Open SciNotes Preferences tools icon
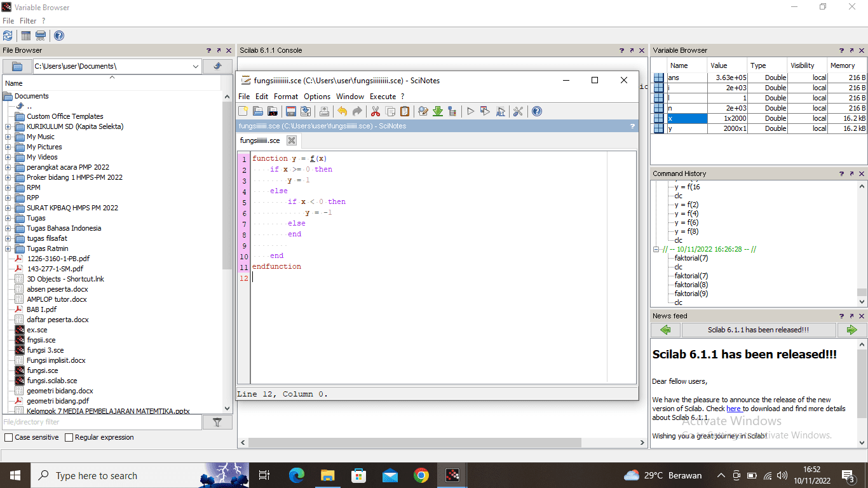Viewport: 868px width, 488px height. 518,111
